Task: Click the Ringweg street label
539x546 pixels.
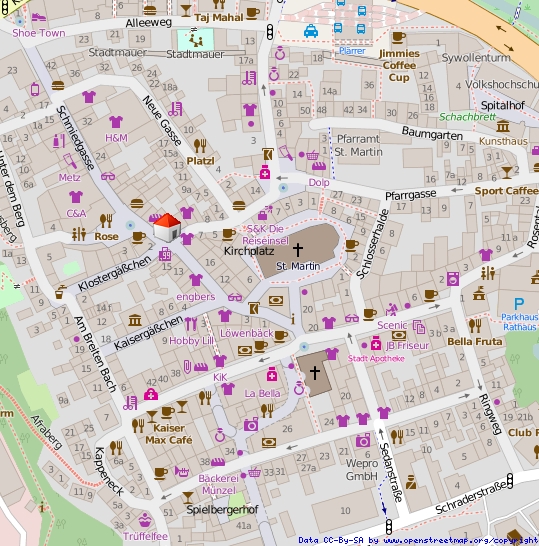Action: (490, 414)
